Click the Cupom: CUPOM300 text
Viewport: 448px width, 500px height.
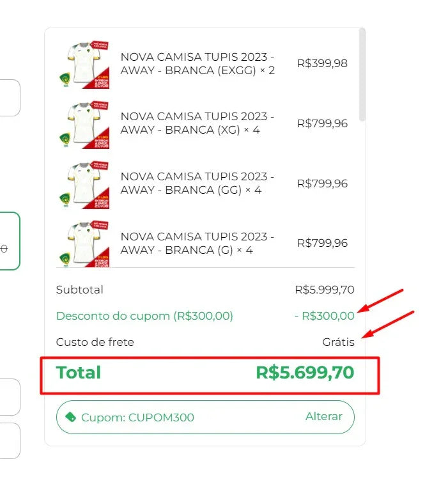click(137, 418)
